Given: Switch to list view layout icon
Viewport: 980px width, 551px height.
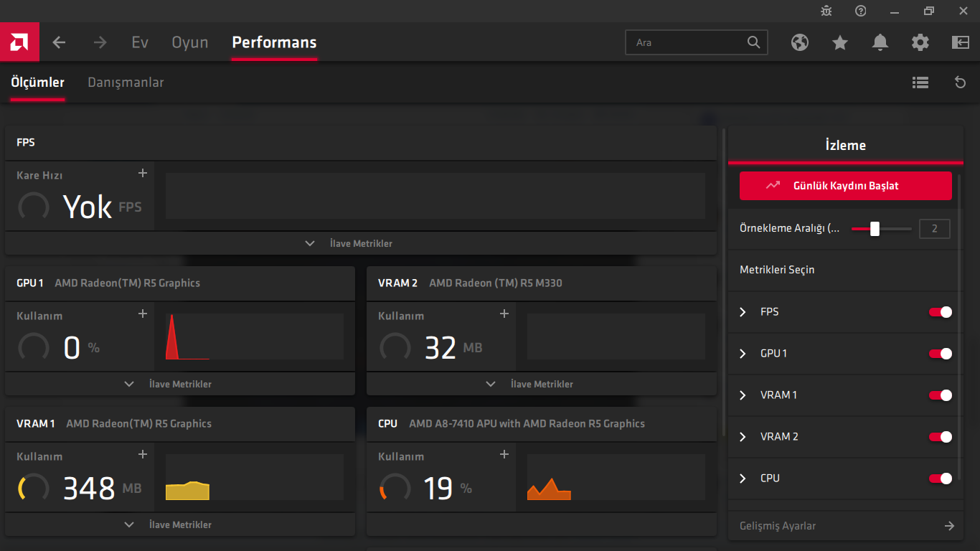Looking at the screenshot, I should click(920, 83).
